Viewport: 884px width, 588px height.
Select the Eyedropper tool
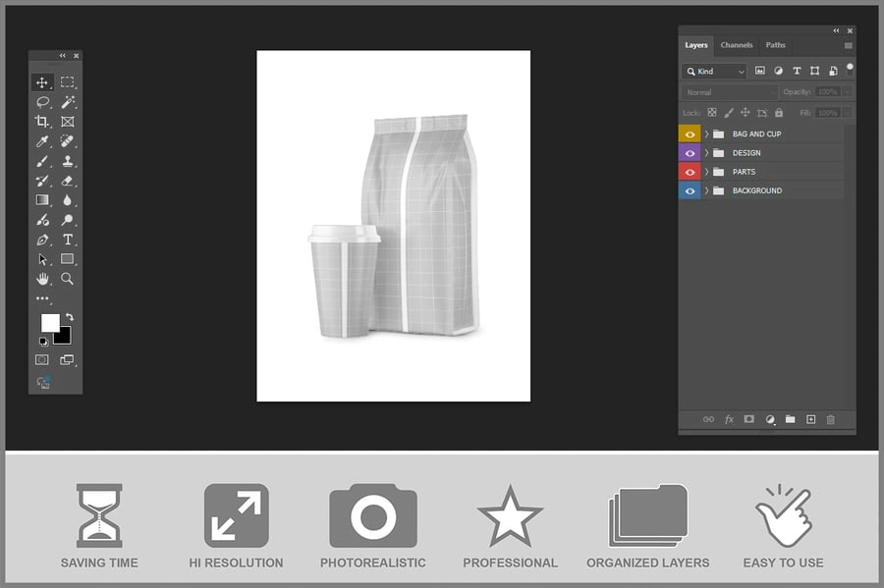point(42,140)
